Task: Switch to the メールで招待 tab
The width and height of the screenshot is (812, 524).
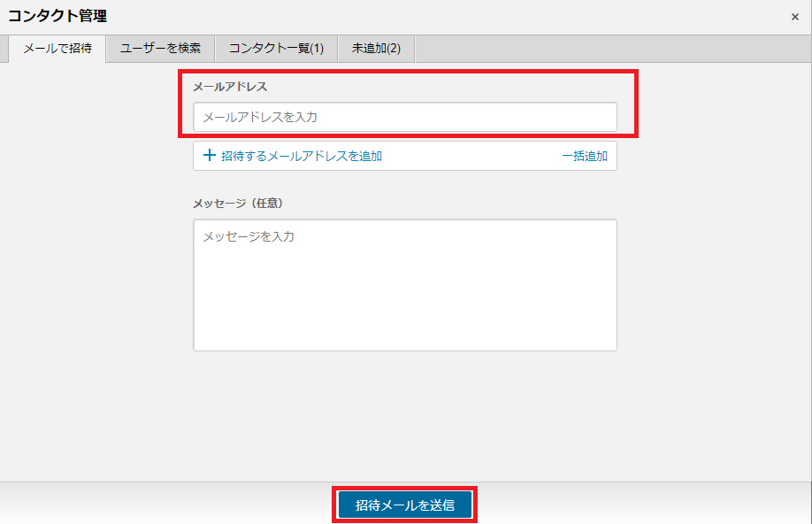Action: click(x=57, y=49)
